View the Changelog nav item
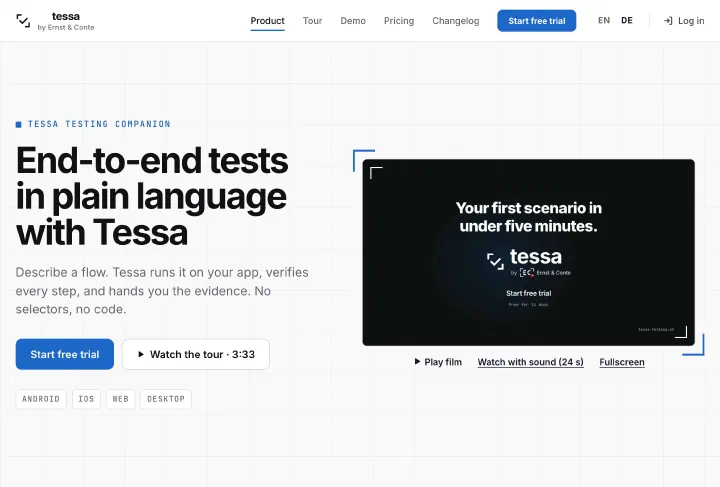Screen dimensions: 720x487 coord(456,21)
